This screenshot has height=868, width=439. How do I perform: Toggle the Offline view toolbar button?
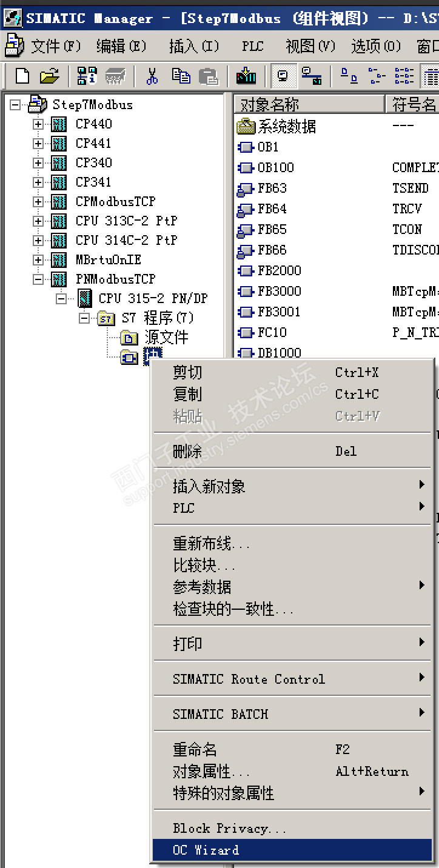(283, 76)
